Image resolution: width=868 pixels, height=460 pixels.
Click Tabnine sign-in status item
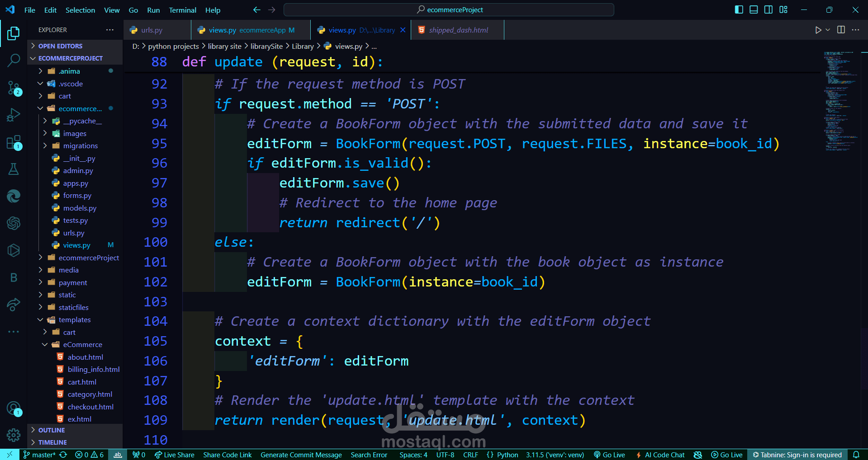[x=797, y=455]
